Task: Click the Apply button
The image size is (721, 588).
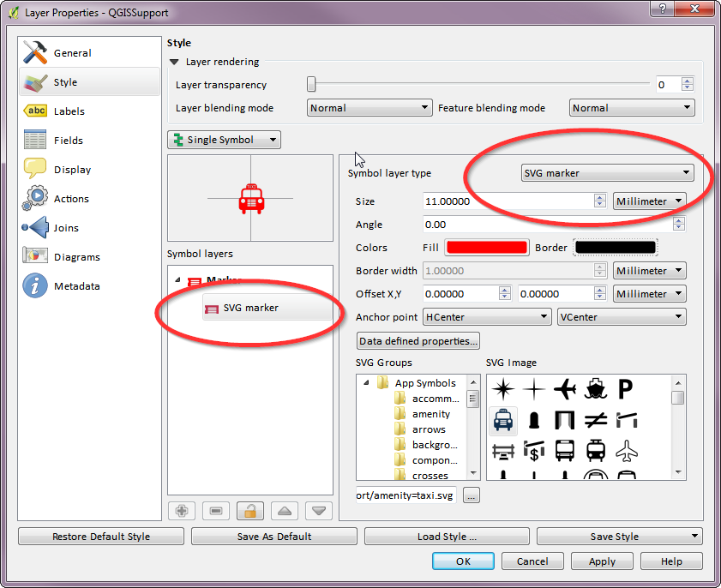Action: [x=602, y=561]
